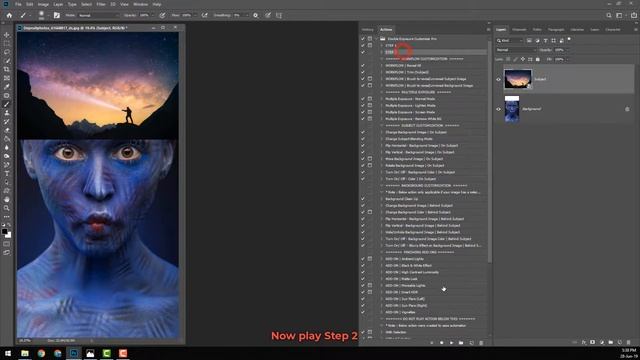Select the Move tool

7,35
